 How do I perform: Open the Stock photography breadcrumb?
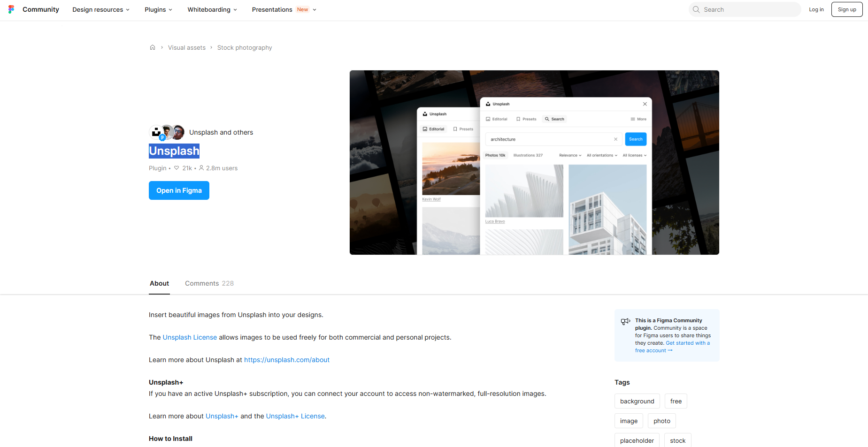(x=245, y=47)
